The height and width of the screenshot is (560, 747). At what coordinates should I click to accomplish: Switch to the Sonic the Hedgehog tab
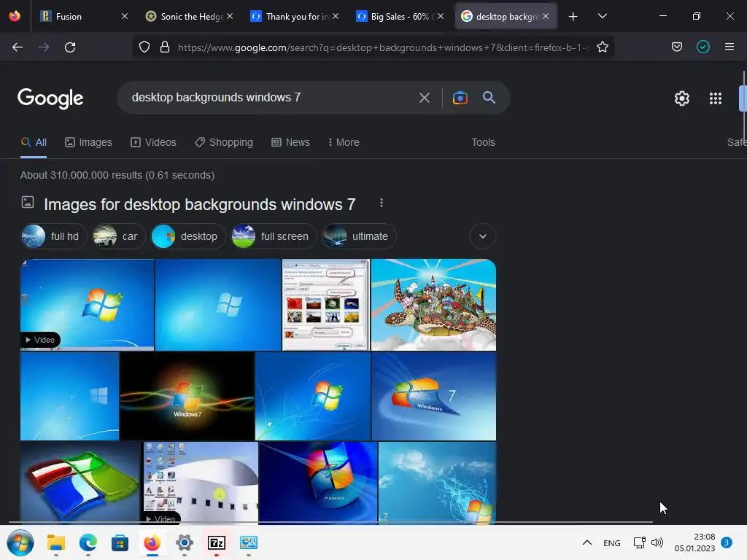coord(188,16)
